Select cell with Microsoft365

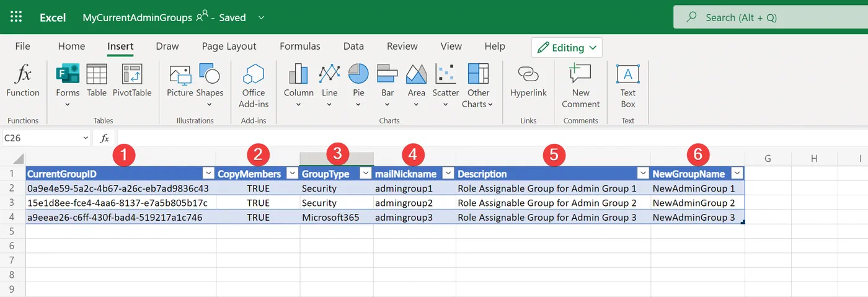337,218
